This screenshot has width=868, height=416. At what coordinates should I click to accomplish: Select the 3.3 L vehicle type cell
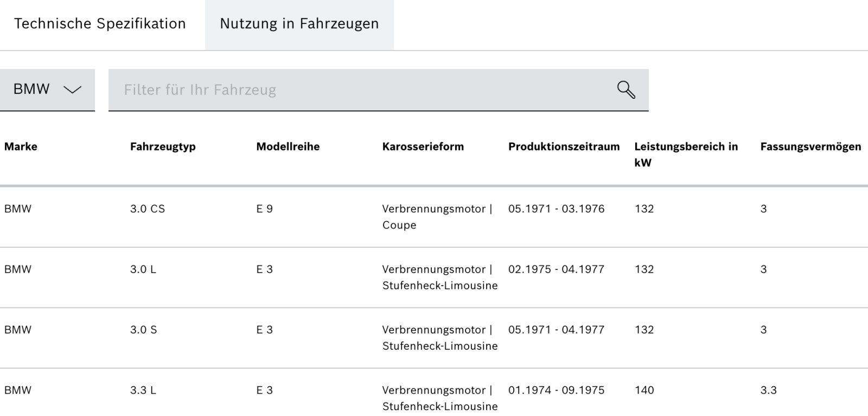[x=143, y=390]
